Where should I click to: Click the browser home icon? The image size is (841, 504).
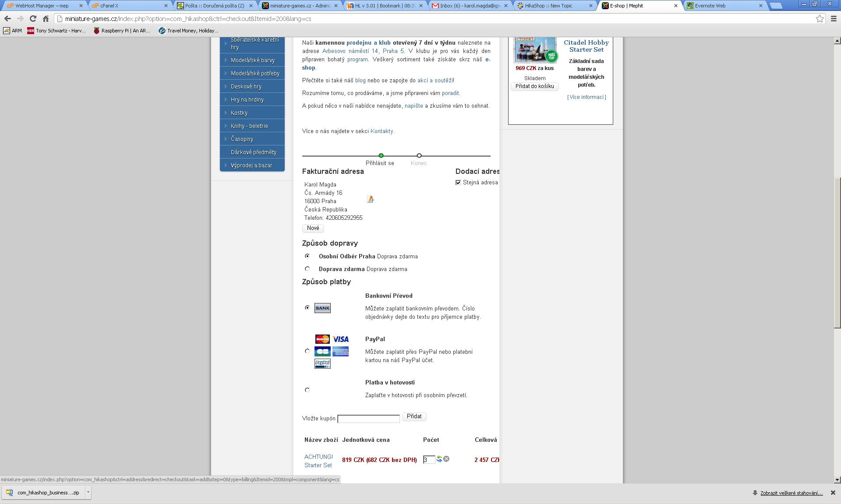click(x=46, y=19)
